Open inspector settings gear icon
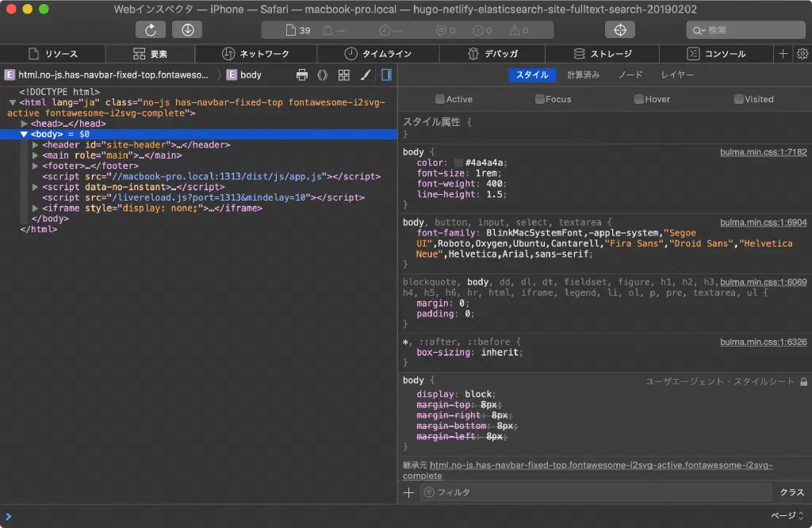Image resolution: width=812 pixels, height=528 pixels. pos(802,54)
